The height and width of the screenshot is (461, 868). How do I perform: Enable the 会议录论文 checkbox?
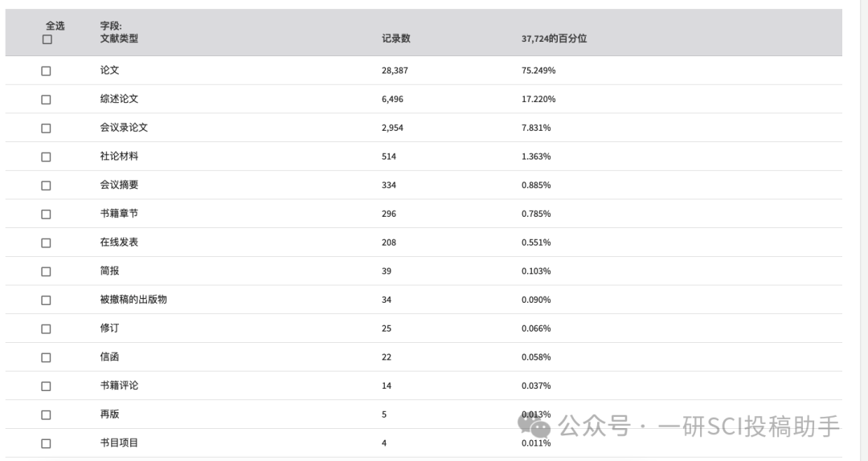pyautogui.click(x=46, y=129)
